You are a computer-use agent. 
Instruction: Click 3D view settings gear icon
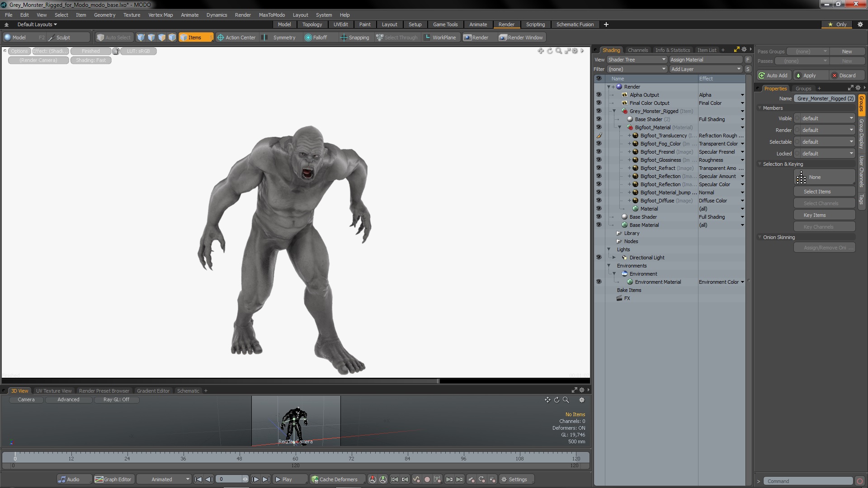point(582,400)
